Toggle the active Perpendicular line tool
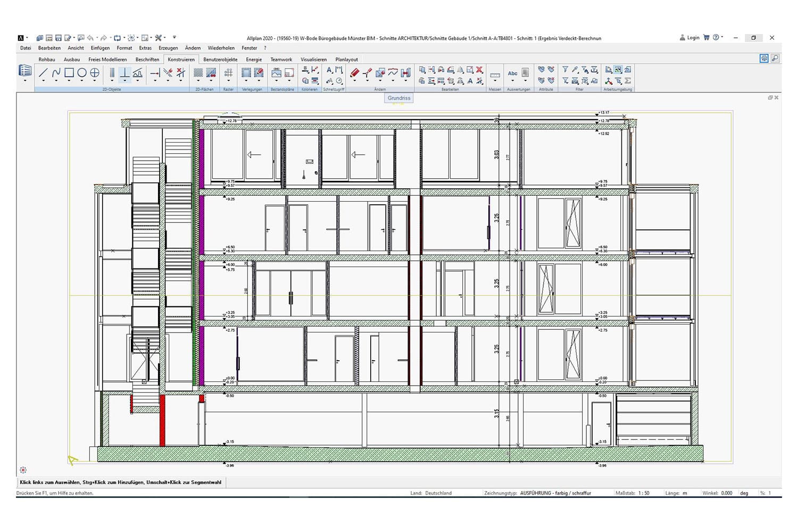This screenshot has height=532, width=798. click(124, 73)
